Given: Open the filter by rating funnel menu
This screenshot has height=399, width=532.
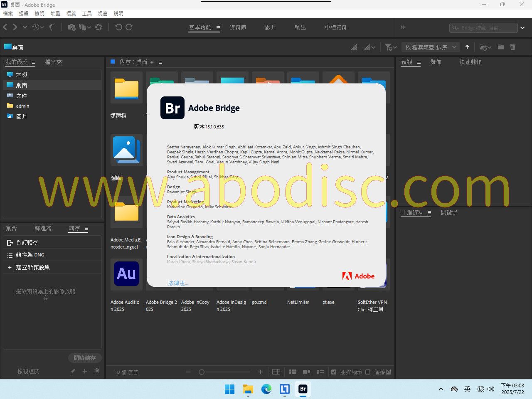Looking at the screenshot, I should (391, 47).
